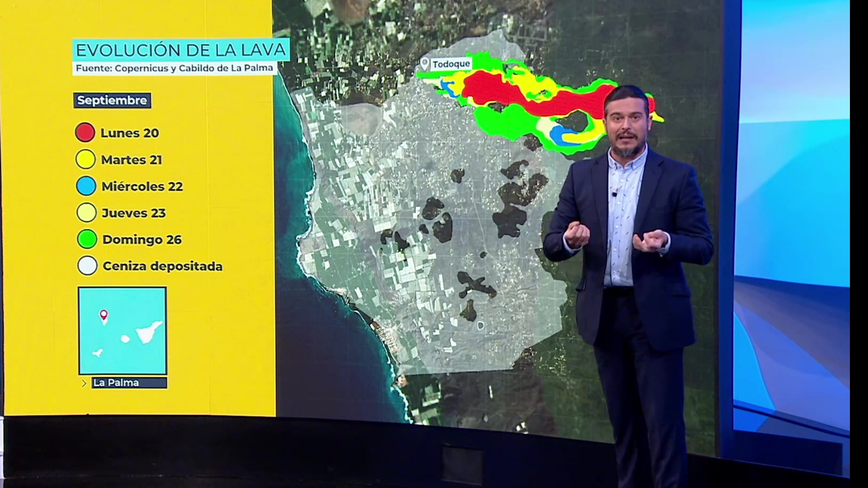Screen dimensions: 868x488
Task: Click the chevron arrow beside La Palma label
Action: click(x=84, y=383)
